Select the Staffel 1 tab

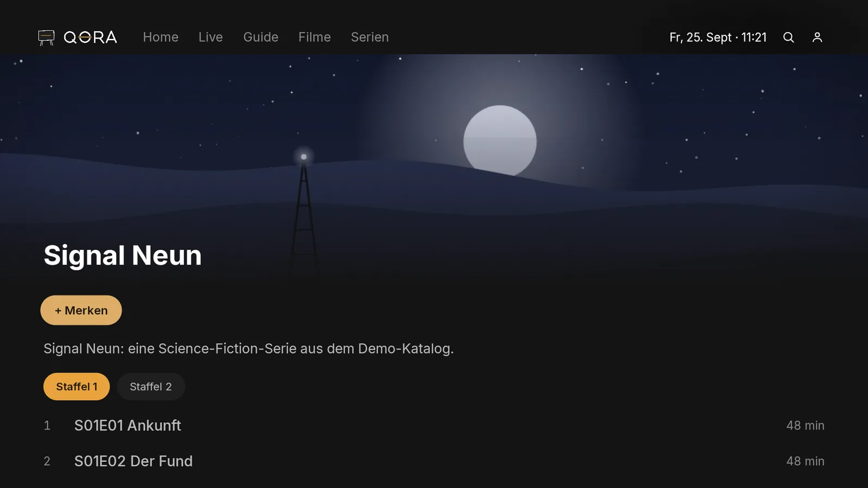(x=76, y=387)
